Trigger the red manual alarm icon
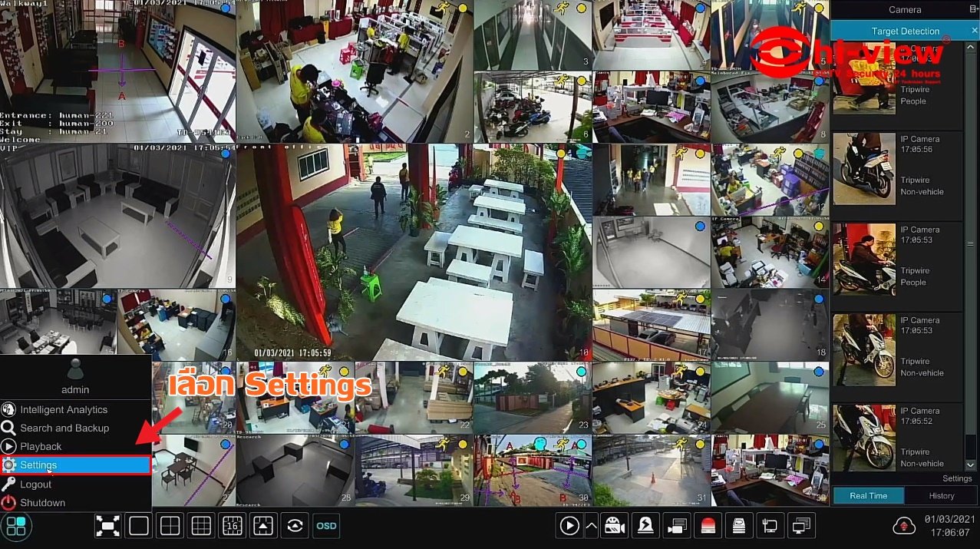This screenshot has width=980, height=549. [x=708, y=525]
